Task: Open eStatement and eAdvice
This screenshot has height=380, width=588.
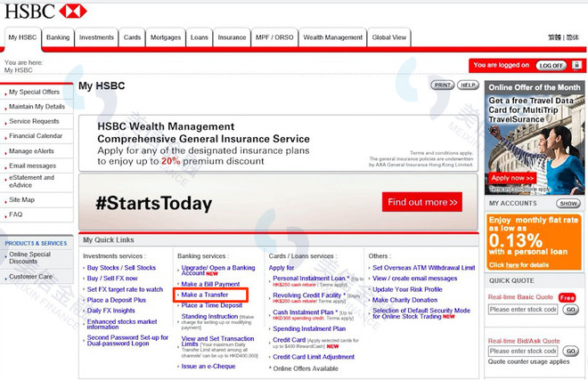Action: pyautogui.click(x=31, y=181)
